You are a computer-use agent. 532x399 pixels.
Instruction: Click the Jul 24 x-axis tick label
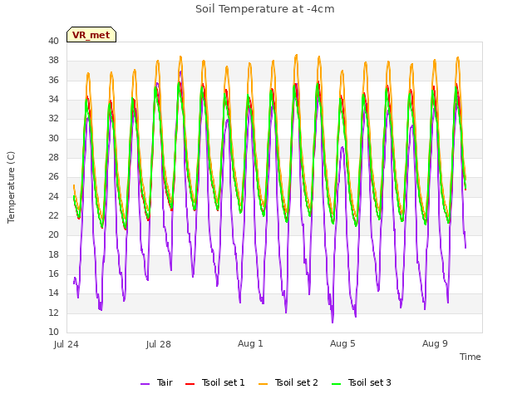[66, 344]
